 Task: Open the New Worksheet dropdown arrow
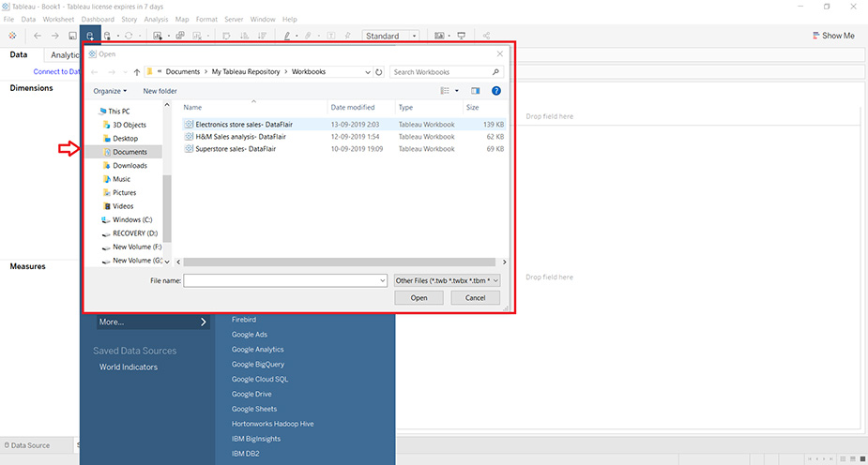[x=168, y=36]
